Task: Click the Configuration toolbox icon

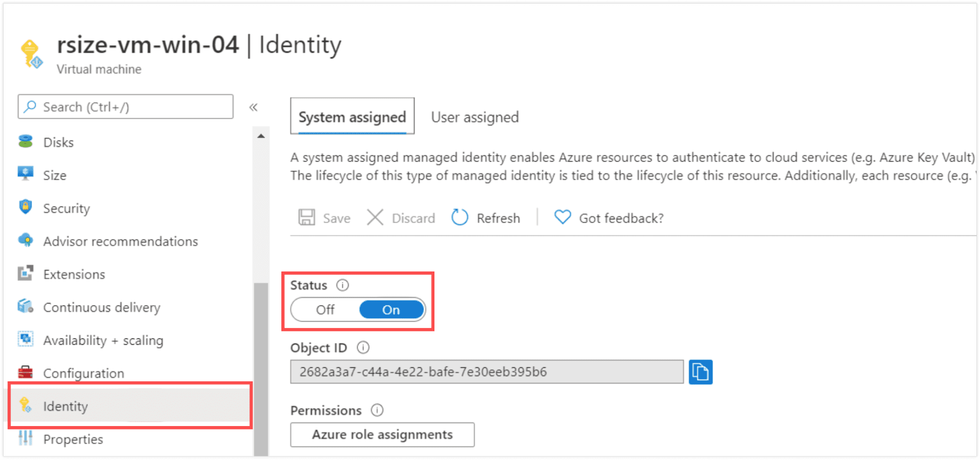Action: pos(25,373)
